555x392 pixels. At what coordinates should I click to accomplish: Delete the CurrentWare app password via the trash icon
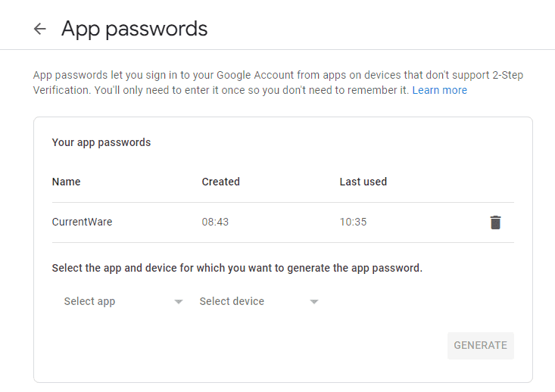pos(495,222)
